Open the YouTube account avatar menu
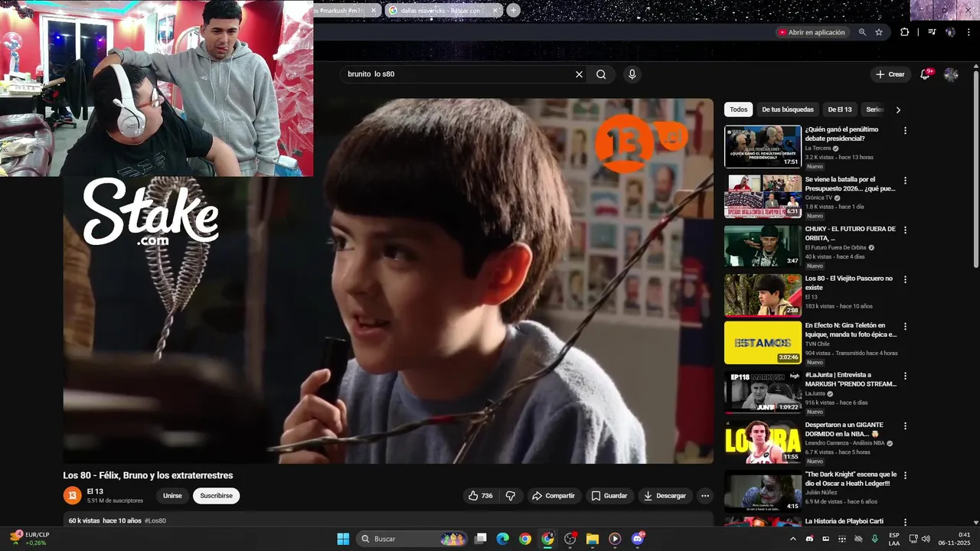Image resolution: width=980 pixels, height=551 pixels. point(951,74)
